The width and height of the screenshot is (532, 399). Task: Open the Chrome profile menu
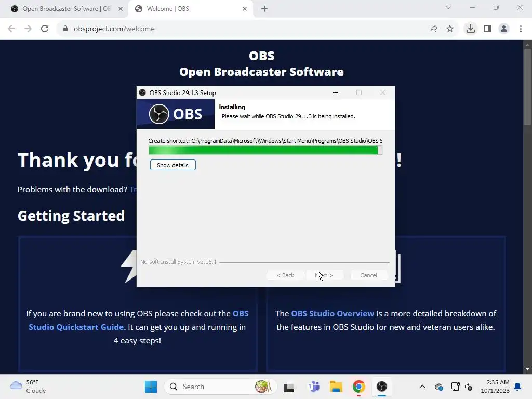504,29
